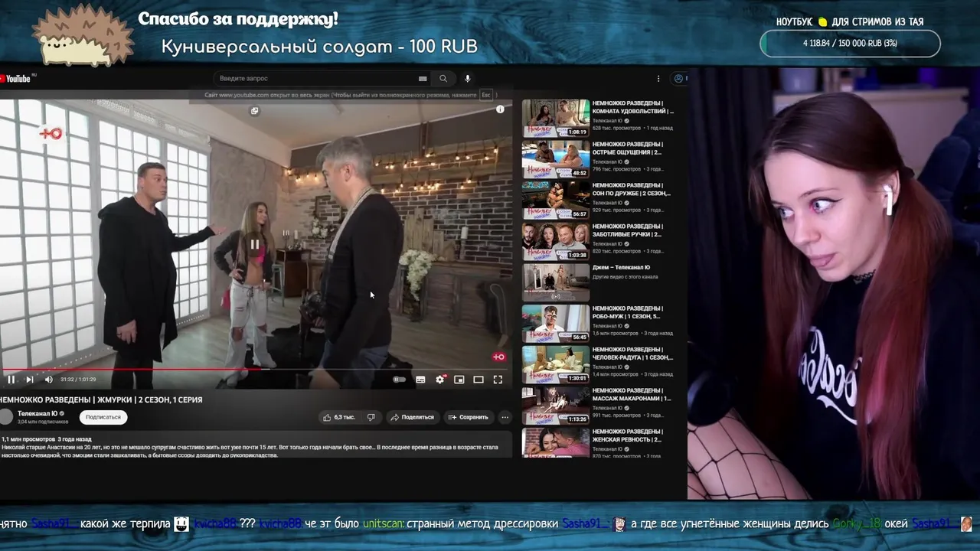Click the НОУТБУК ДЛЯ СТРИМОВ ИЗ ТАЯ goal title
The height and width of the screenshot is (551, 980).
850,22
